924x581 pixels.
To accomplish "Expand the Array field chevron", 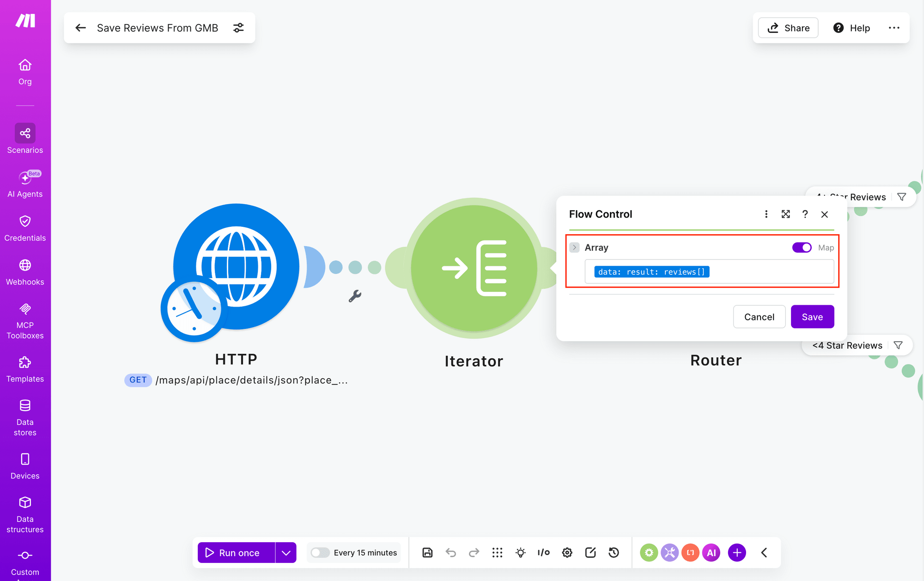I will [x=574, y=248].
